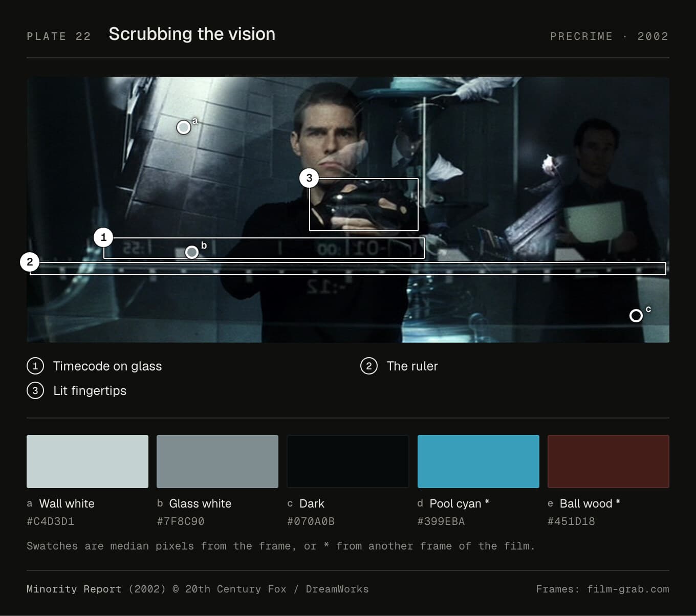
Task: Click the 'Timecode on glass' legend label
Action: (x=107, y=366)
